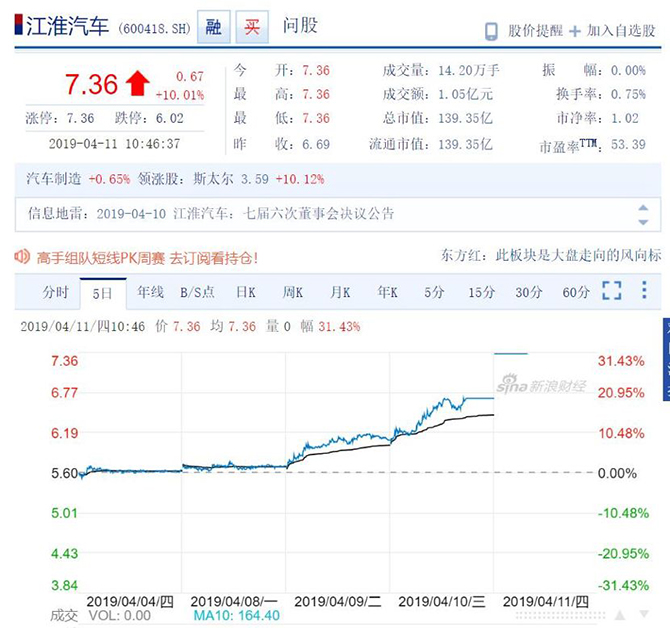The height and width of the screenshot is (628, 670).
Task: Click the red up-arrow price indicator
Action: coord(137,83)
